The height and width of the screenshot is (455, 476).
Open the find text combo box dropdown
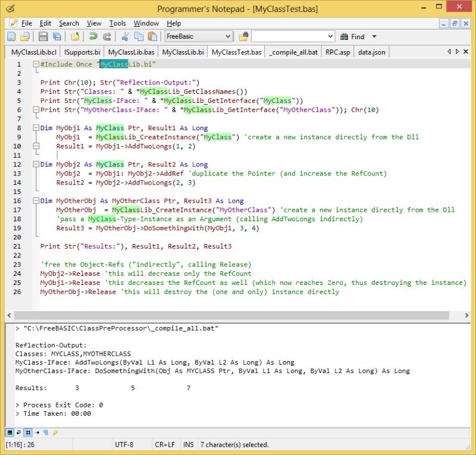331,36
